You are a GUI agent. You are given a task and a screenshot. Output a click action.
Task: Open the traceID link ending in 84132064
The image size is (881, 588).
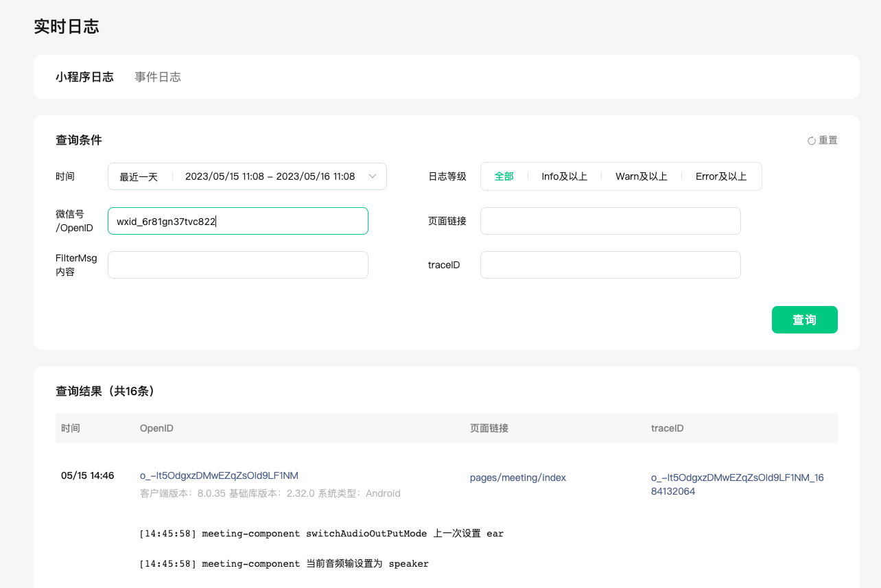(738, 484)
